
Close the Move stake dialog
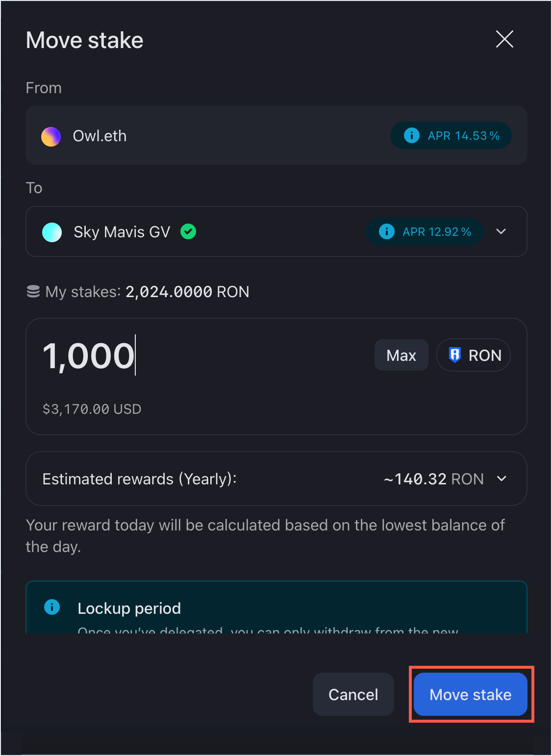[504, 39]
